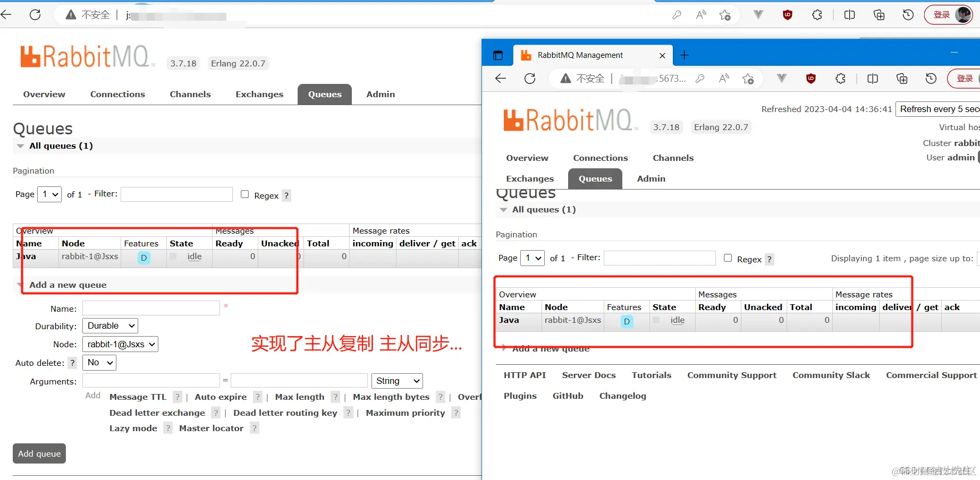The image size is (980, 480).
Task: Reload page in the left browser window
Action: 35,15
